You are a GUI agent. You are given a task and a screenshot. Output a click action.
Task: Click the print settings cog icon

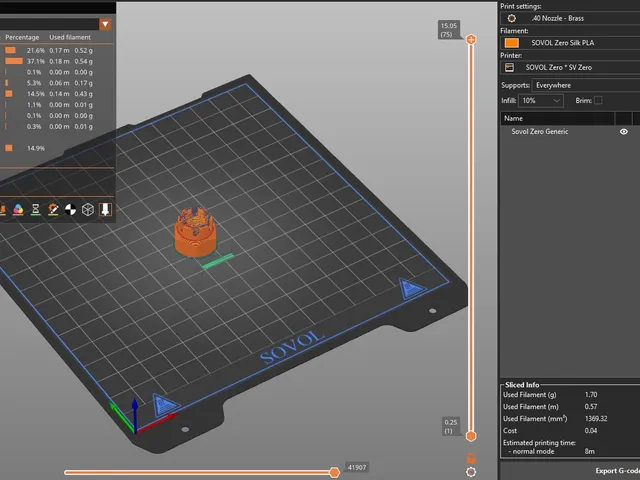pyautogui.click(x=511, y=18)
